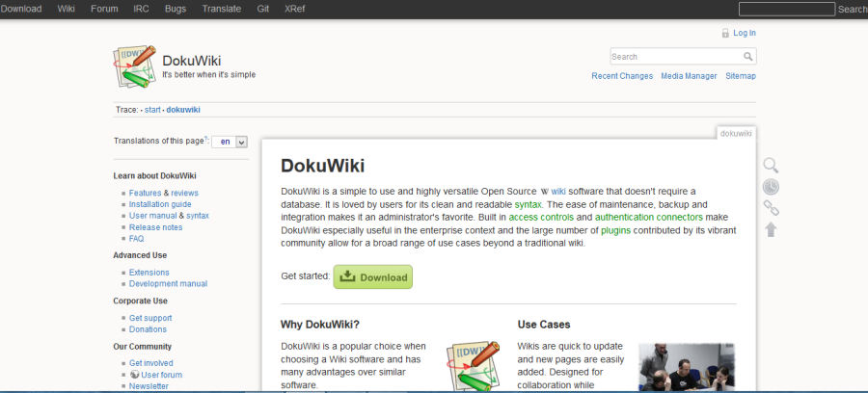The height and width of the screenshot is (393, 868).
Task: Open the Extensions link
Action: tap(149, 273)
